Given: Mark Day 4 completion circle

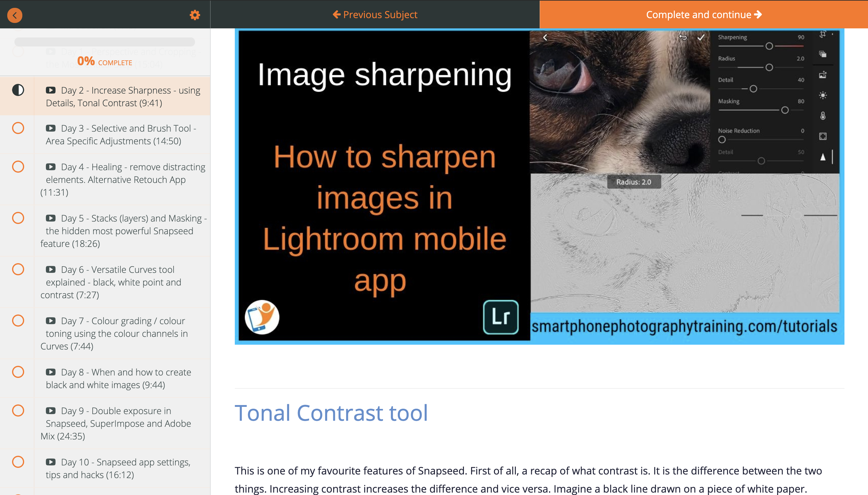Looking at the screenshot, I should pyautogui.click(x=18, y=167).
